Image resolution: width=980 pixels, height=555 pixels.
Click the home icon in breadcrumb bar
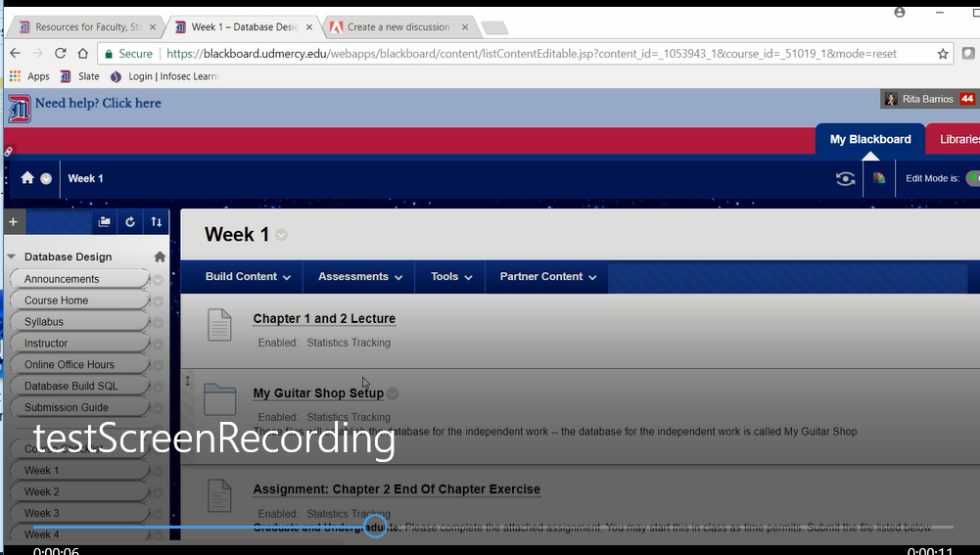27,178
